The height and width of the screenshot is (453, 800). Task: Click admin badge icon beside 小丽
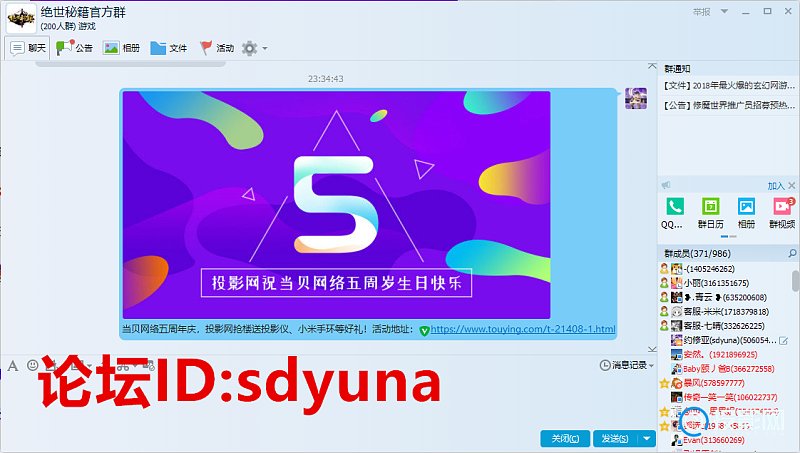point(664,283)
